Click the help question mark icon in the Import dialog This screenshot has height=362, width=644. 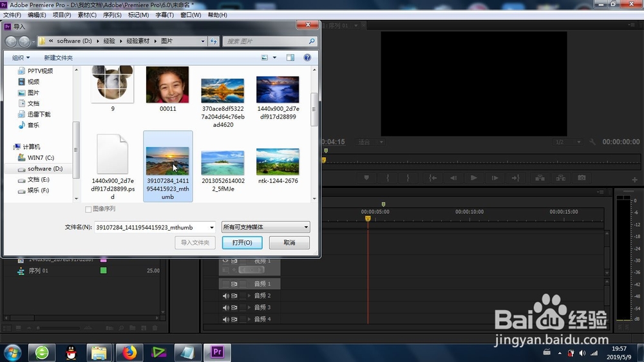coord(307,57)
